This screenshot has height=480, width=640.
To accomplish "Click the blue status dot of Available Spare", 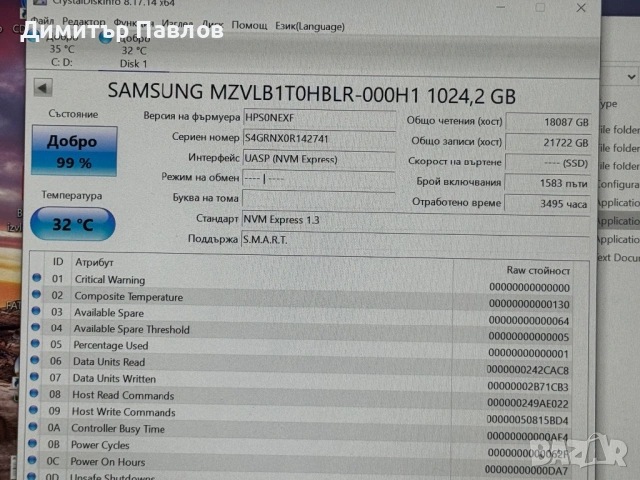I will (36, 311).
